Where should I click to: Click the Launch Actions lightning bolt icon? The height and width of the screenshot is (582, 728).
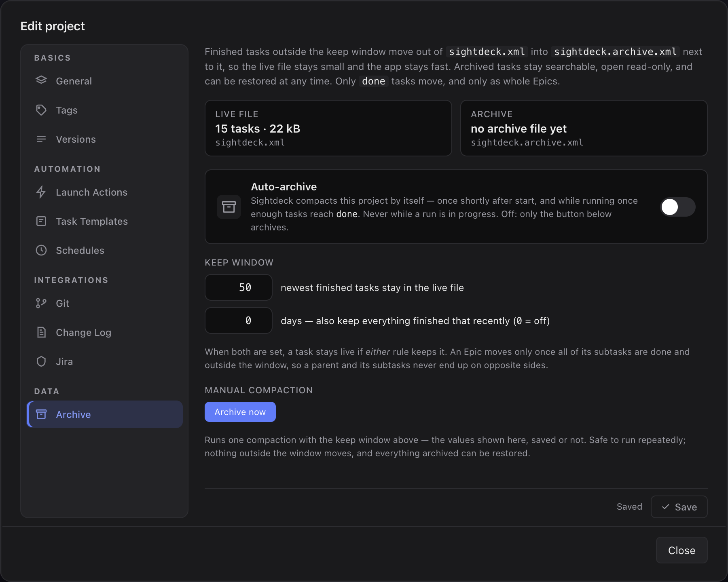coord(41,192)
